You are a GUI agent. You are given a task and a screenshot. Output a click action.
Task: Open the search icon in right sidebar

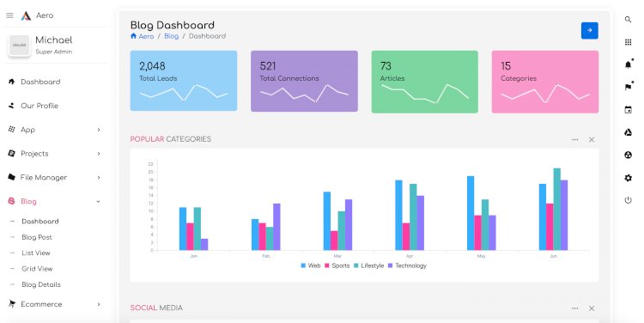click(x=628, y=19)
